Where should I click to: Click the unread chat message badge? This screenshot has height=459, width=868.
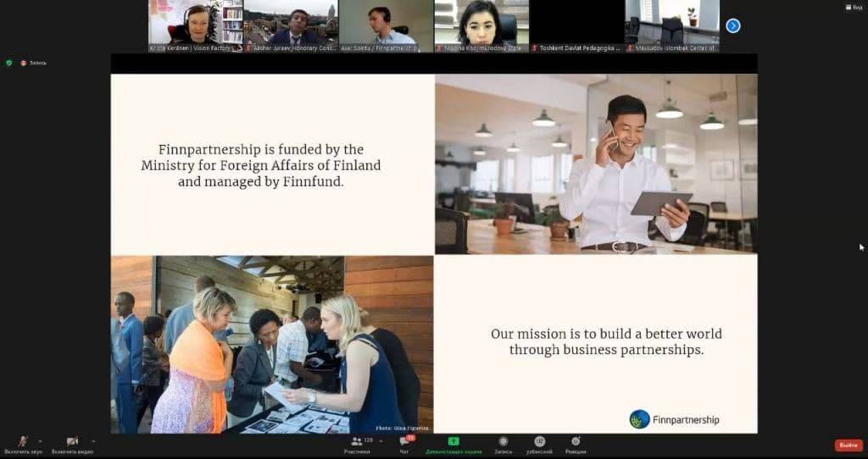point(410,438)
